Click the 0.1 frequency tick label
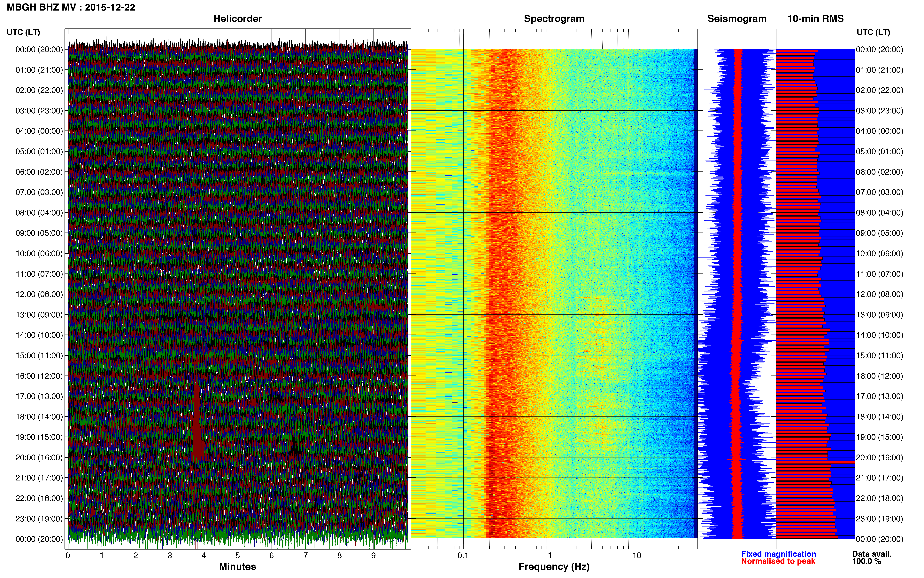 click(463, 555)
